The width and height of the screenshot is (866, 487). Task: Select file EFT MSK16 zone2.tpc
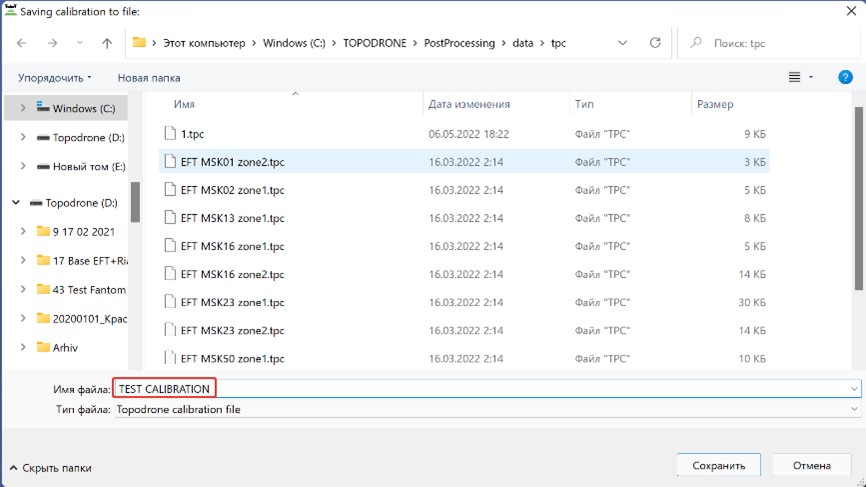coord(464,274)
